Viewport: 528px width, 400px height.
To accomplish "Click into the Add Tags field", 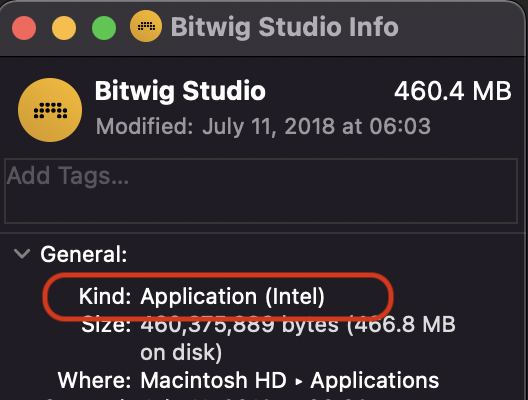I will [261, 191].
